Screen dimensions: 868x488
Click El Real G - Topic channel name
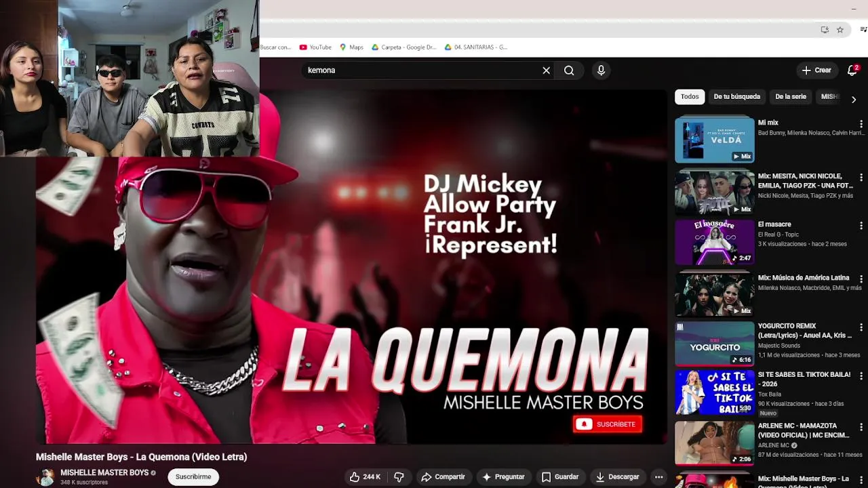tap(778, 235)
